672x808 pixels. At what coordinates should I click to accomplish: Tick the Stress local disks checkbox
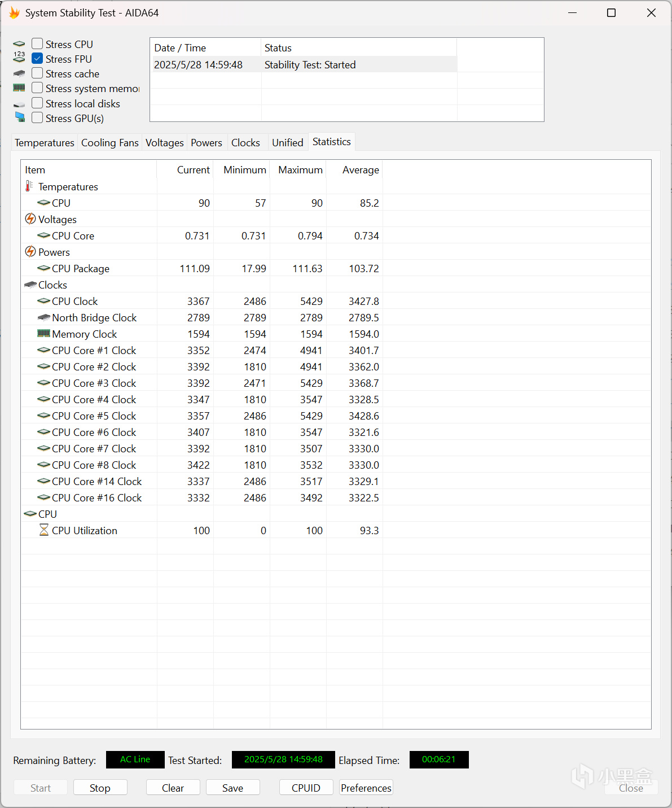(x=37, y=103)
